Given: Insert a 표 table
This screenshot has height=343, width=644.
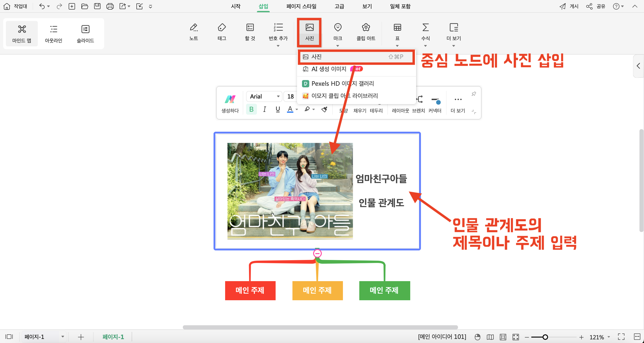Looking at the screenshot, I should click(397, 35).
